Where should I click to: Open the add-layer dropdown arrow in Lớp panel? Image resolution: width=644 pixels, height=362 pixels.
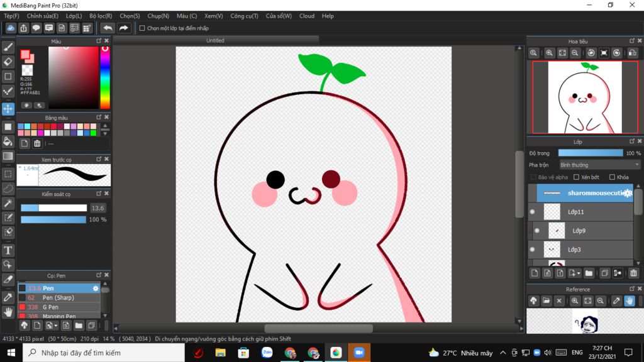(x=579, y=273)
